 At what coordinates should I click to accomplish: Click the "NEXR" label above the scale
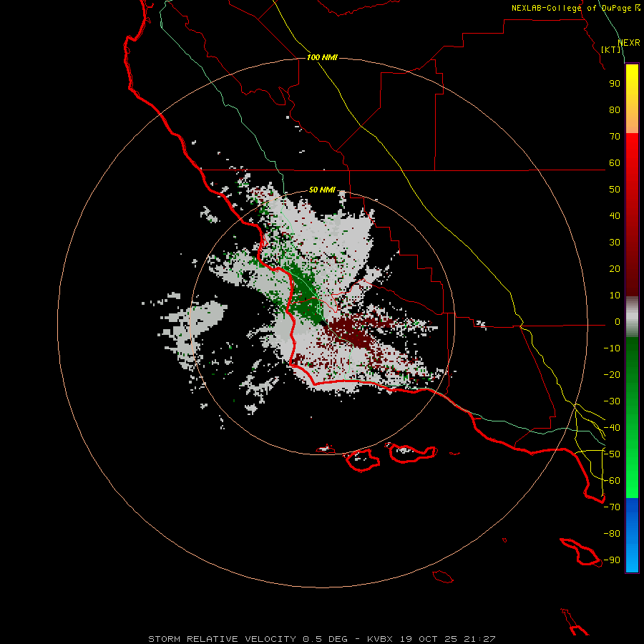[628, 43]
